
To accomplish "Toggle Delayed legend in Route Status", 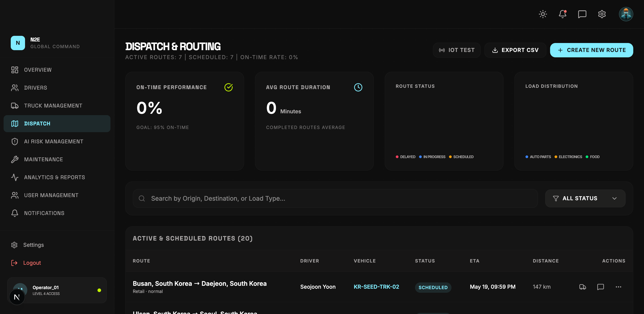I will (405, 157).
